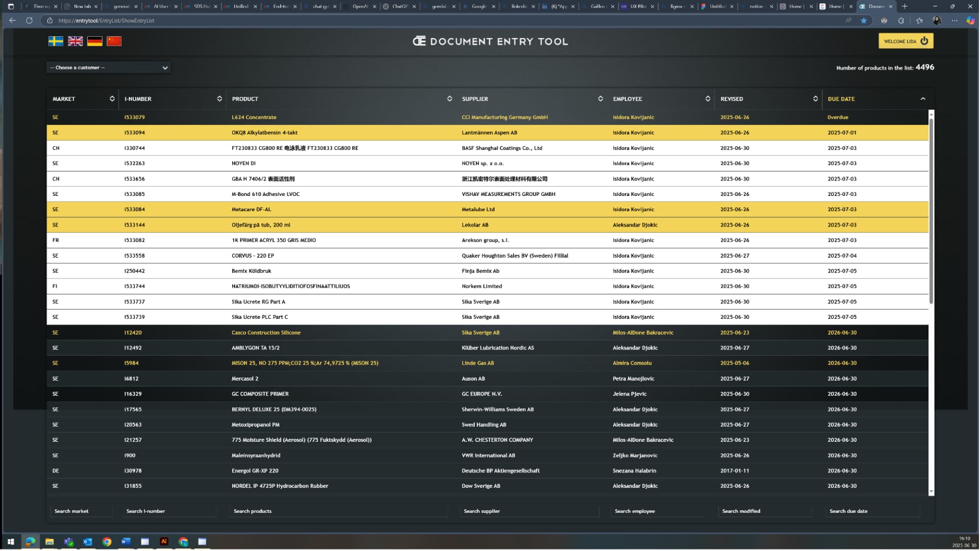
Task: Sort table by Market column
Action: click(x=112, y=98)
